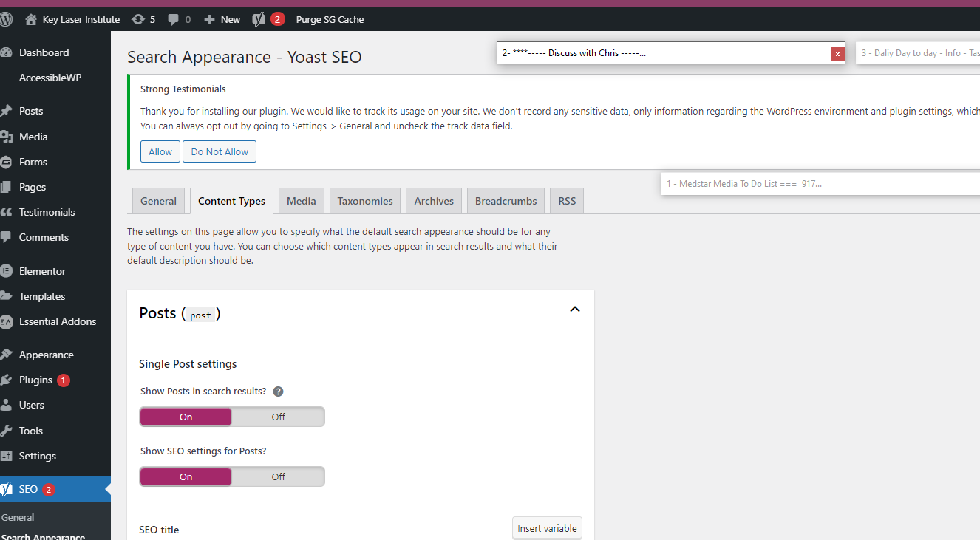Switch to the Breadcrumbs tab

pyautogui.click(x=506, y=201)
